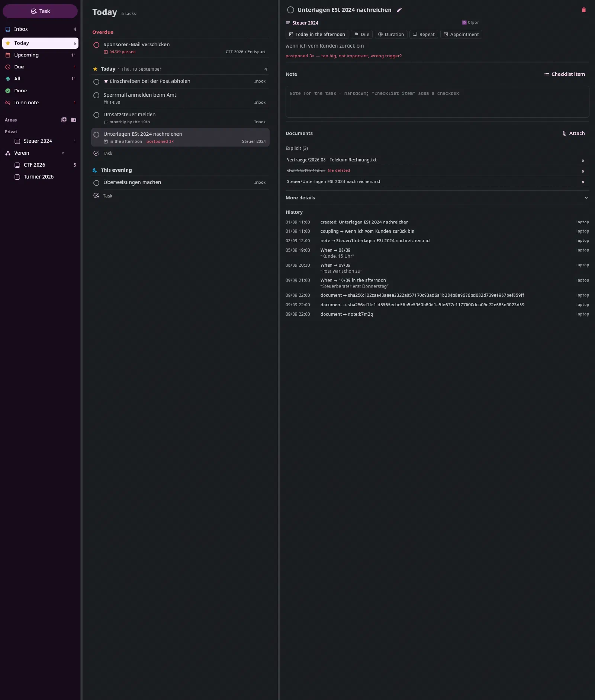This screenshot has height=700, width=595.
Task: Complete Überweisungen machen task
Action: coord(96,183)
